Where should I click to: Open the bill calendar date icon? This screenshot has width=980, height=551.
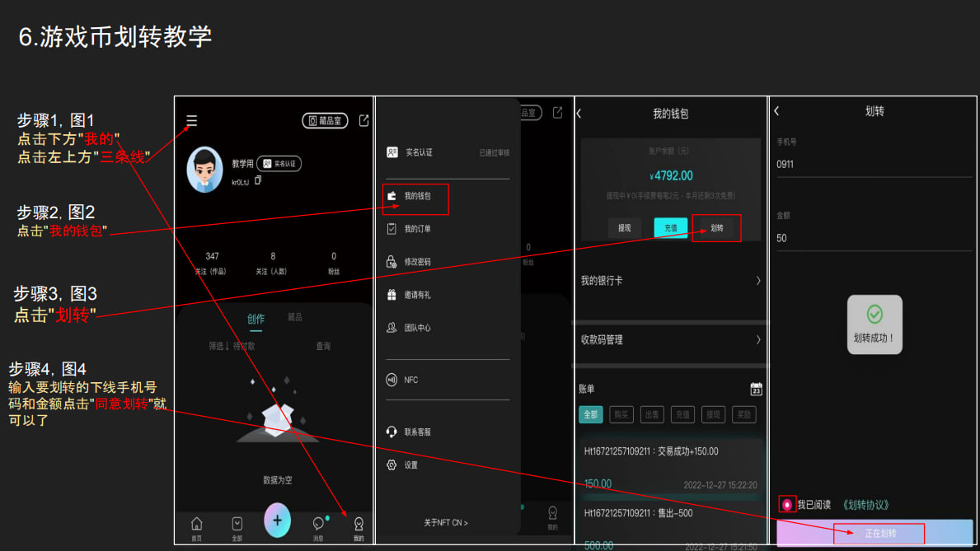[756, 389]
